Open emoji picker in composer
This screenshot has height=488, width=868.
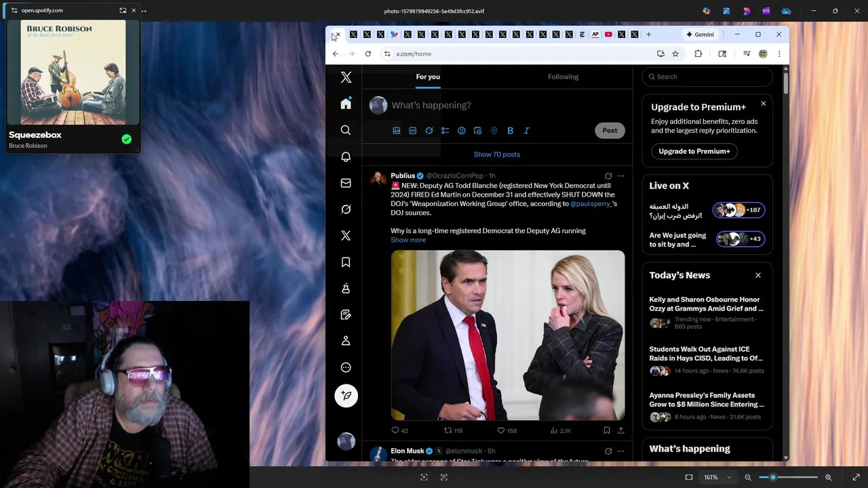click(x=462, y=131)
